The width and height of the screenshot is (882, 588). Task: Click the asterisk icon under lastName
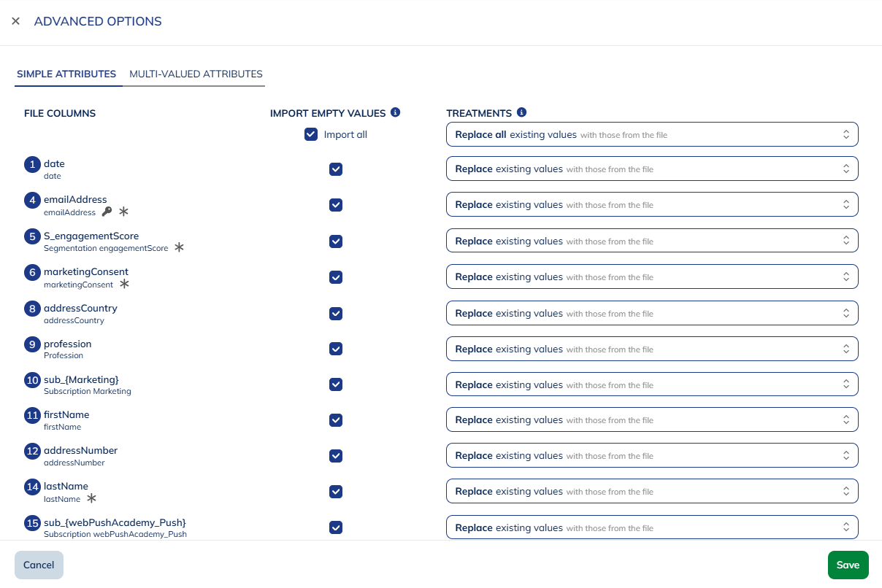91,498
